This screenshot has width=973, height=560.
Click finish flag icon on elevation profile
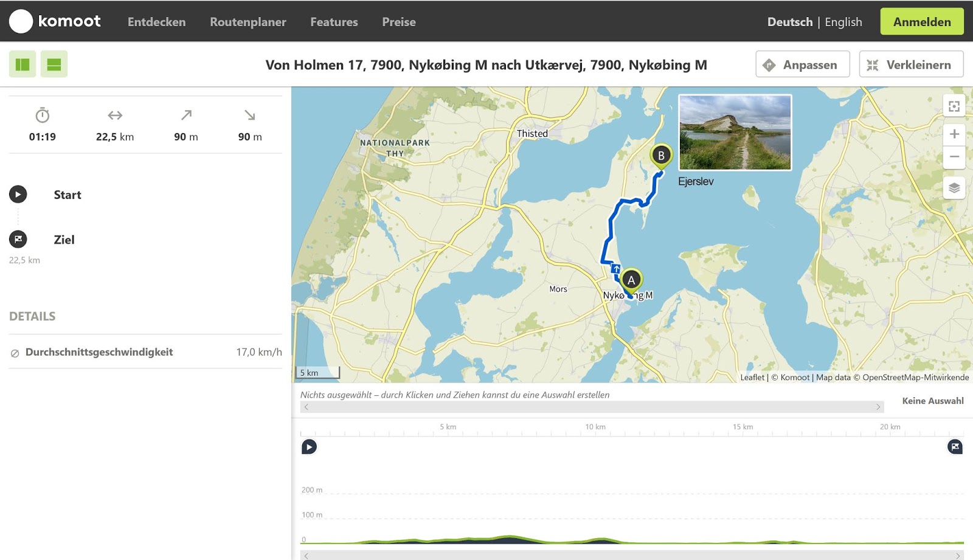[x=955, y=448]
